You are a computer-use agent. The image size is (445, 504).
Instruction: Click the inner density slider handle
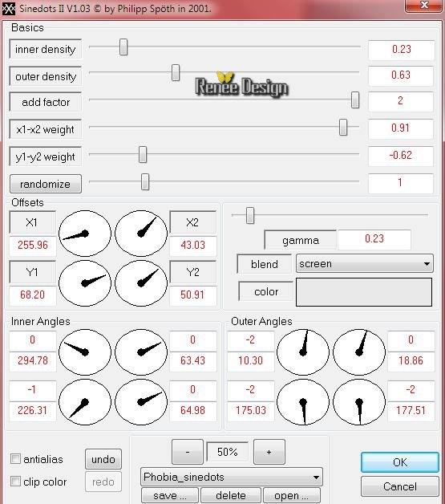pos(123,47)
